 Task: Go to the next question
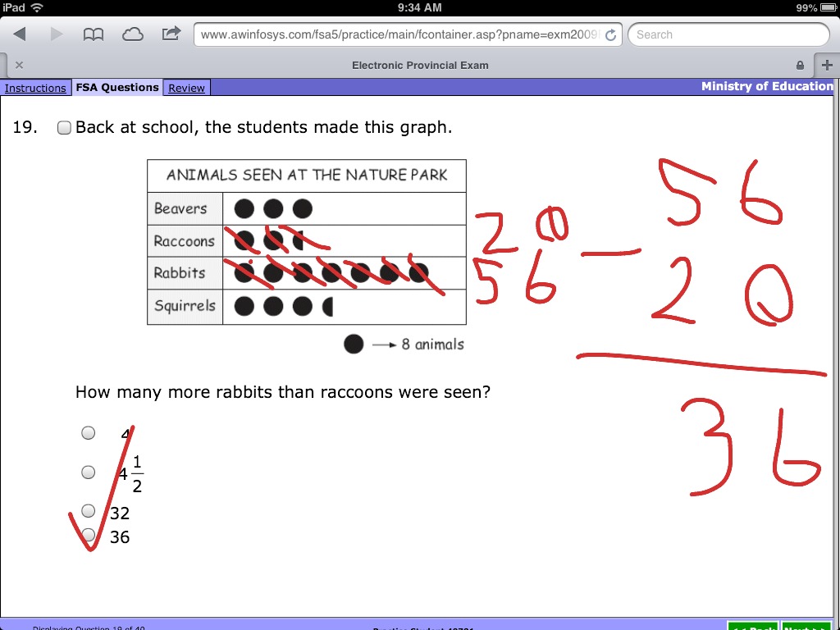(x=810, y=627)
